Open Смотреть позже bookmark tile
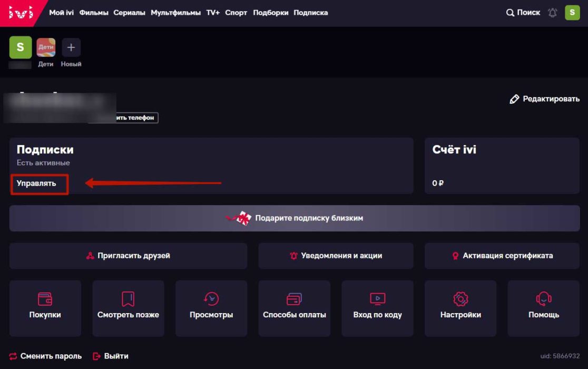This screenshot has width=588, height=369. click(x=128, y=308)
